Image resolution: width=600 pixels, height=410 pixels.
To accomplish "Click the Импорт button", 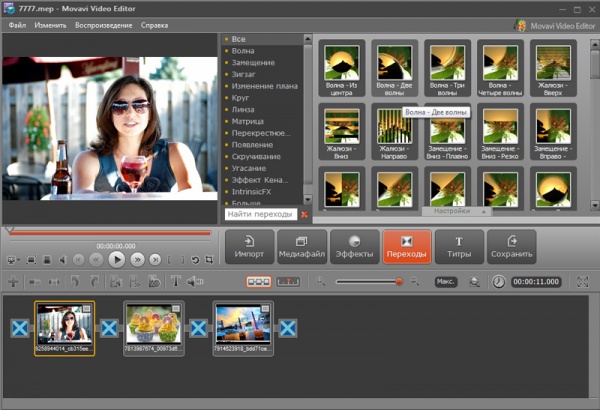I will click(x=249, y=246).
